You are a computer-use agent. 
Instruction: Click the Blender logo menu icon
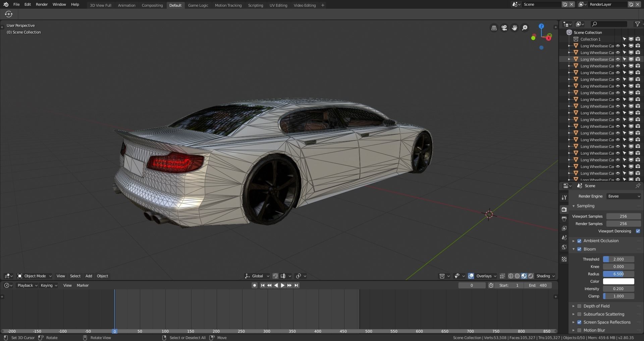point(6,4)
